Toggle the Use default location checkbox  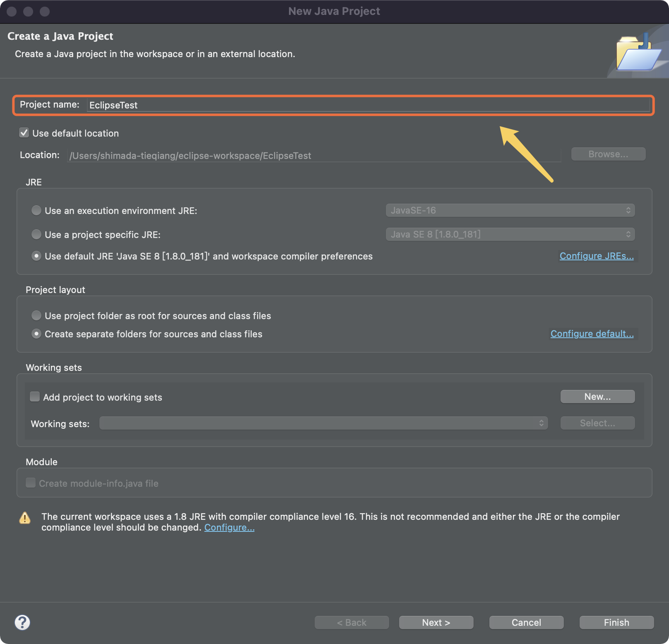24,133
